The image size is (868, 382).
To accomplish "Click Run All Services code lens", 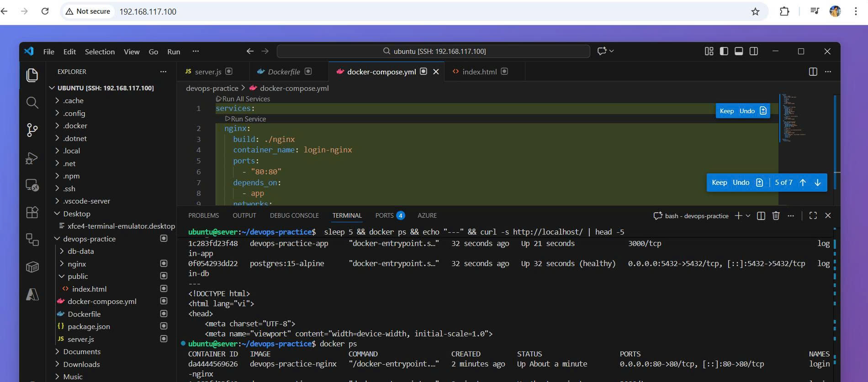I will [246, 99].
